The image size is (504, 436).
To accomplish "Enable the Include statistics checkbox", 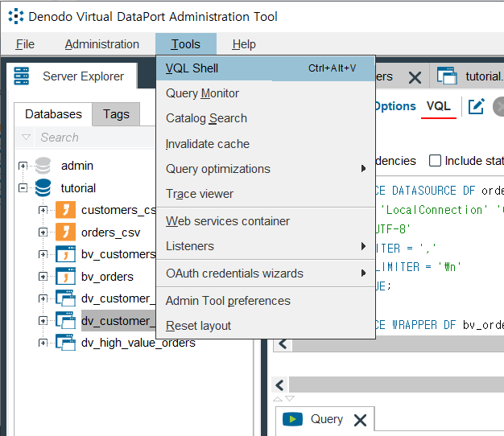I will tap(435, 161).
